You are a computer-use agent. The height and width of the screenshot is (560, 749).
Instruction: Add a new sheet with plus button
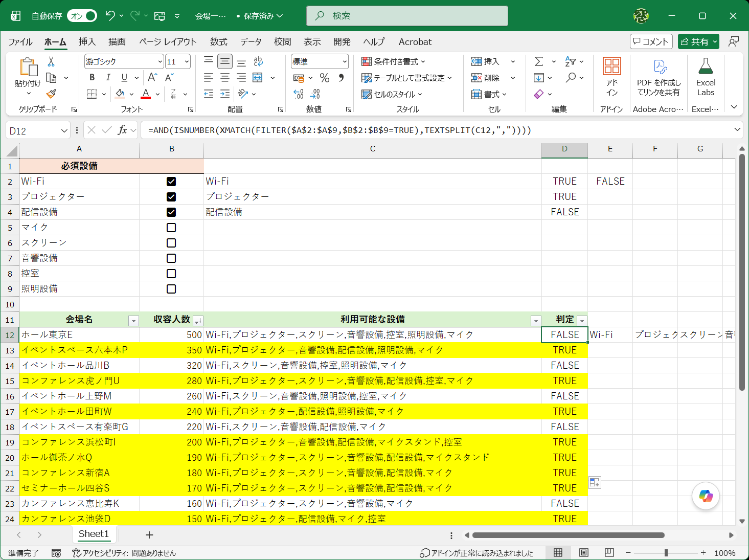tap(149, 534)
